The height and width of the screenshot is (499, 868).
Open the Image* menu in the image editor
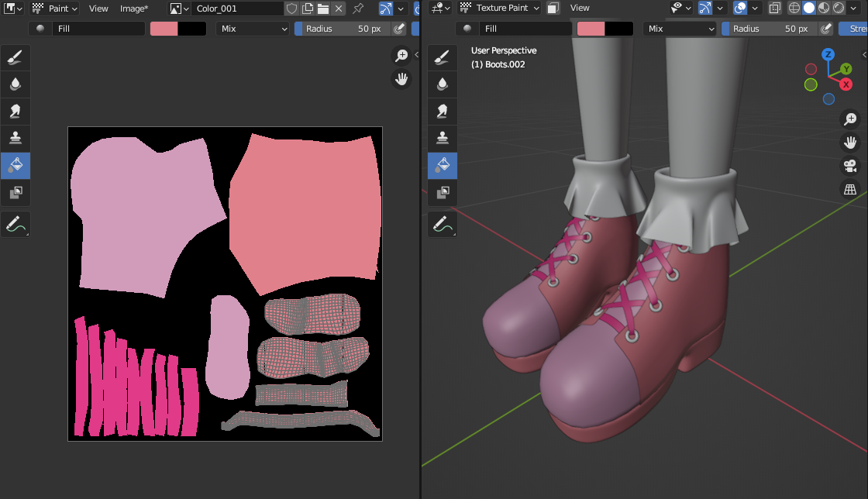(x=134, y=9)
